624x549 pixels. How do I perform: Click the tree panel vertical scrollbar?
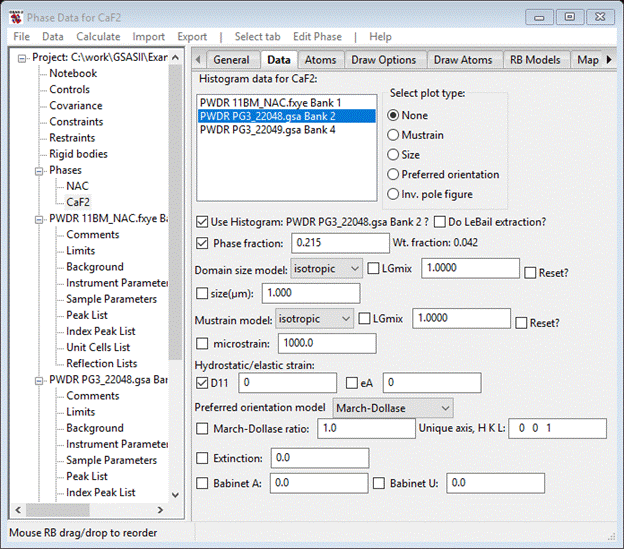click(x=175, y=300)
